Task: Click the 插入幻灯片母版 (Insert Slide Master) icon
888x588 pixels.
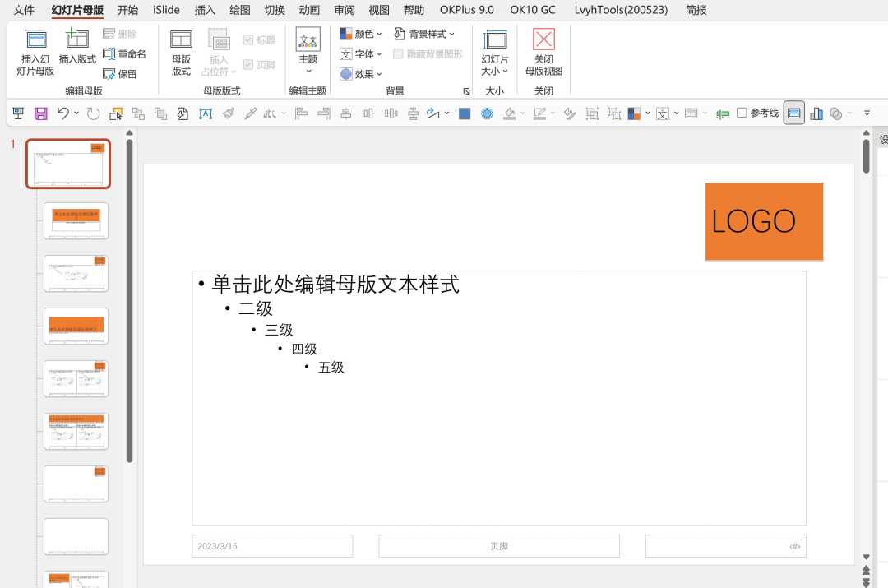Action: (x=35, y=51)
